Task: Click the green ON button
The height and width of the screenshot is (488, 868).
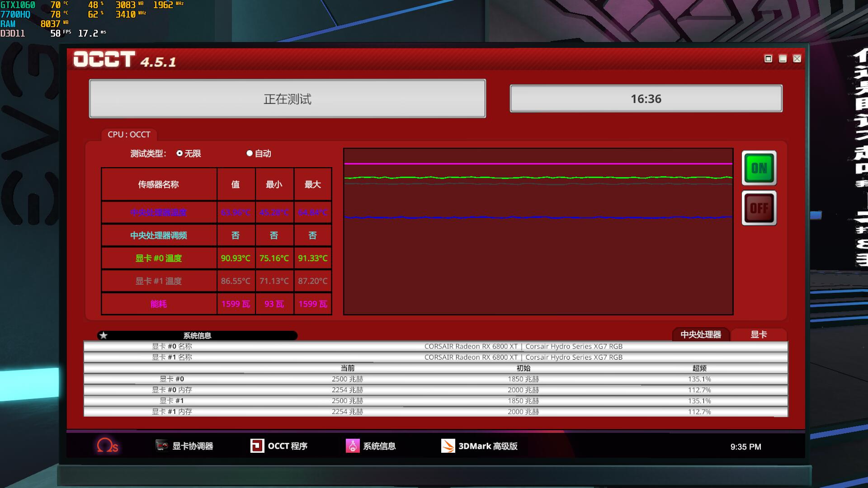Action: pos(759,168)
